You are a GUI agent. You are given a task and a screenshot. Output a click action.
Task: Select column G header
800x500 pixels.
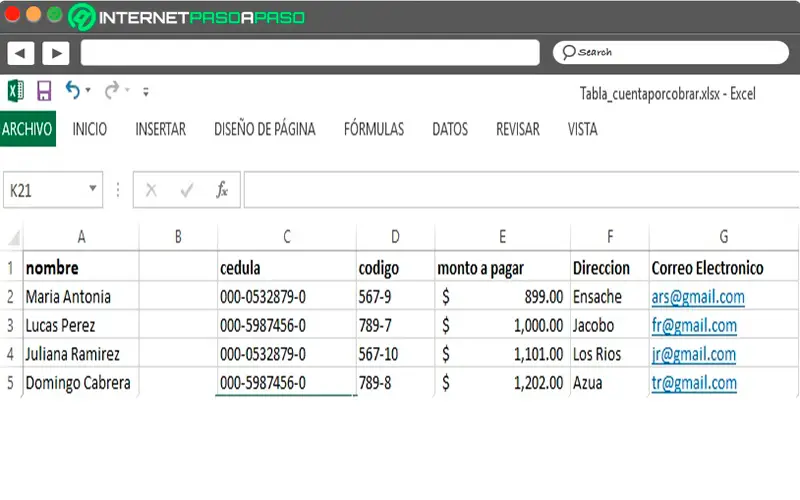pos(723,237)
